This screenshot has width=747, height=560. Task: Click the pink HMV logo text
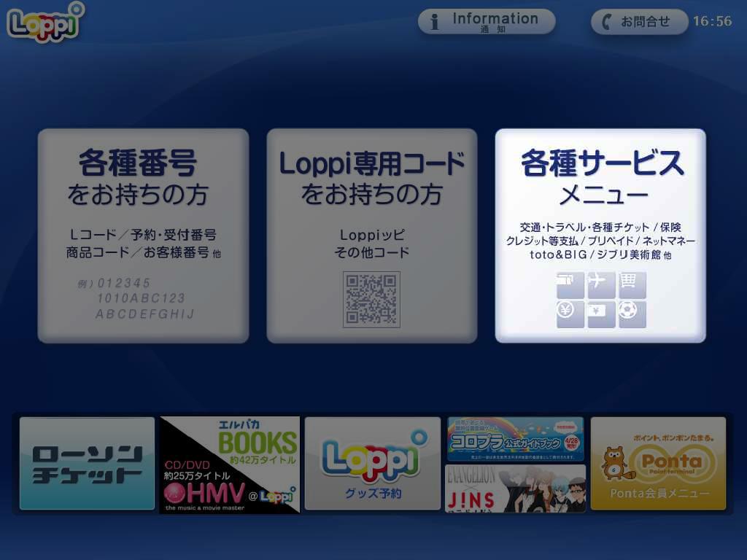[205, 494]
